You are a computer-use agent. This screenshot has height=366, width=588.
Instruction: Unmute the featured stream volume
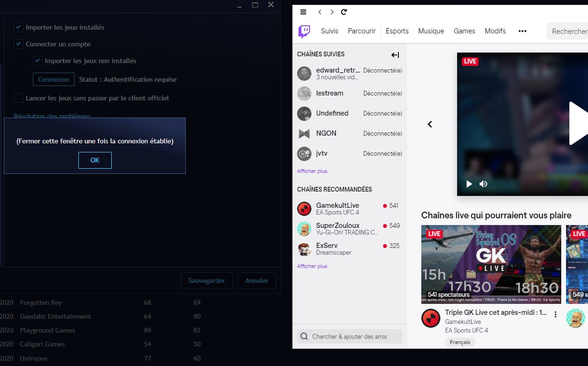[483, 183]
